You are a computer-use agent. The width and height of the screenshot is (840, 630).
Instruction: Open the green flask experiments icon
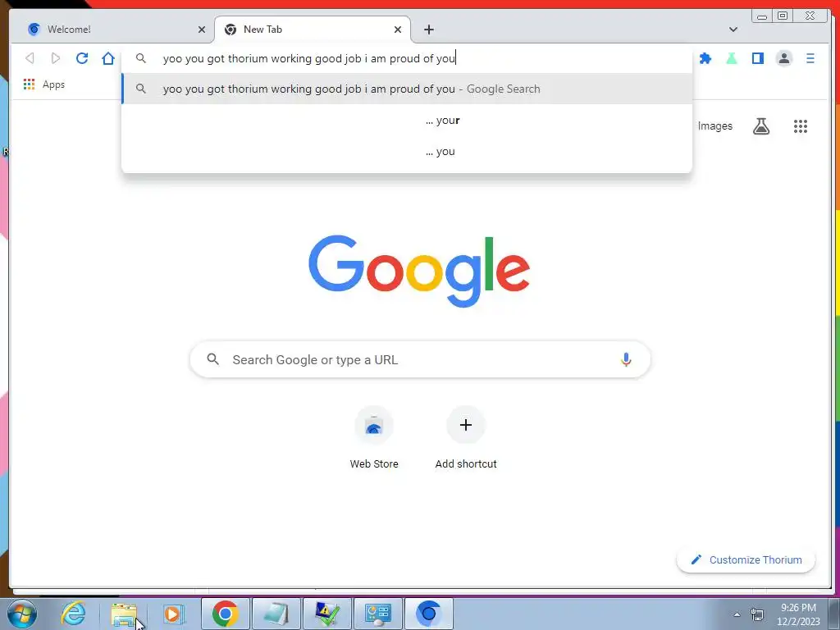click(x=731, y=58)
